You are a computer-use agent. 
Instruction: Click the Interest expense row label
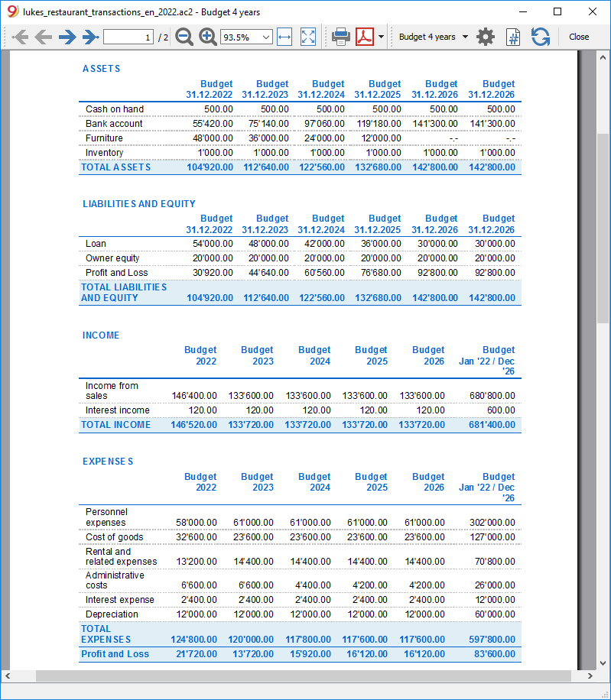[x=120, y=600]
